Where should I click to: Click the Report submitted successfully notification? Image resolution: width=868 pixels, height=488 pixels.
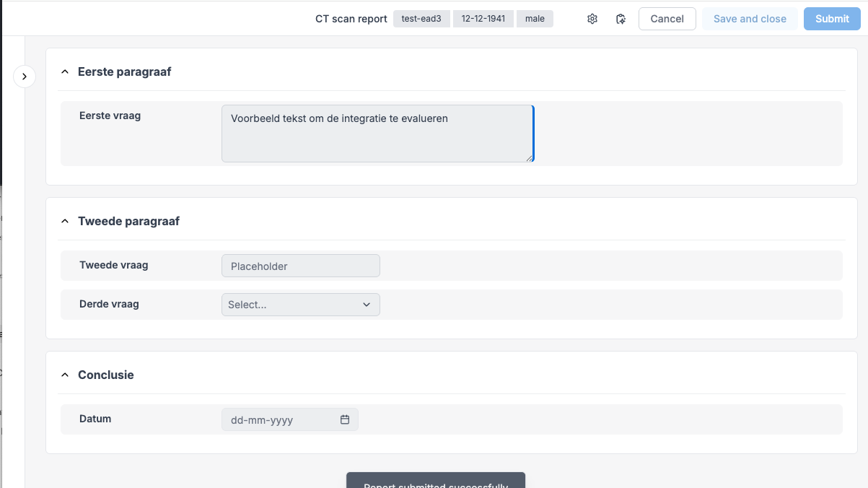[436, 482]
